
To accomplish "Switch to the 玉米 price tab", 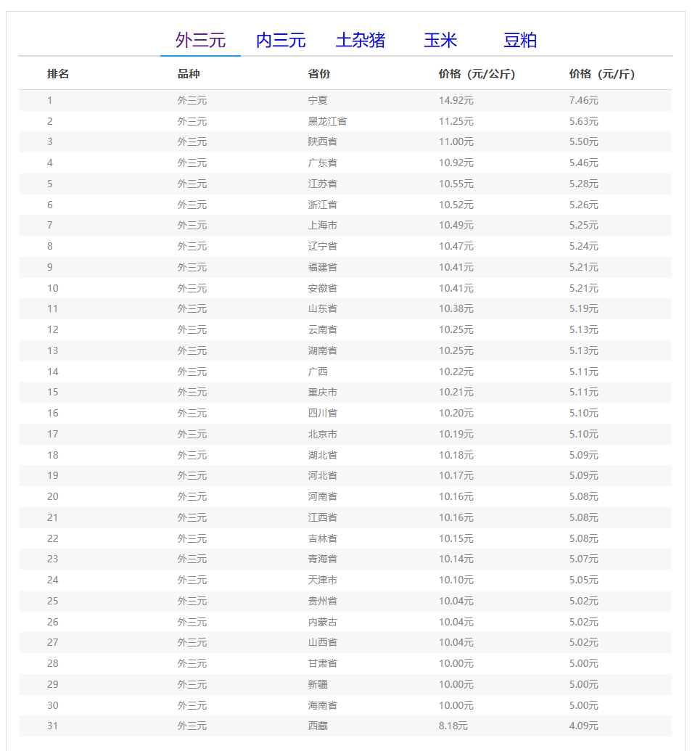I will click(440, 41).
